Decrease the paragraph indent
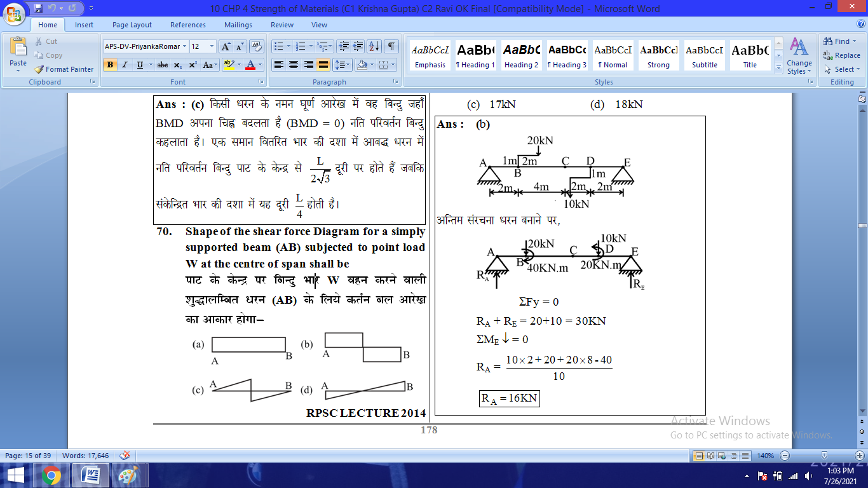The height and width of the screenshot is (488, 868). 344,46
